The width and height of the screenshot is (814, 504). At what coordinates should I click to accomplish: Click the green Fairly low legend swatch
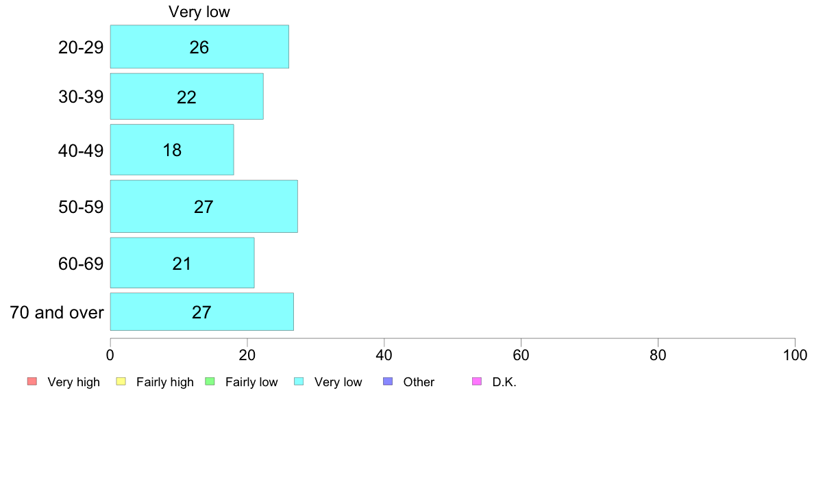pyautogui.click(x=210, y=381)
